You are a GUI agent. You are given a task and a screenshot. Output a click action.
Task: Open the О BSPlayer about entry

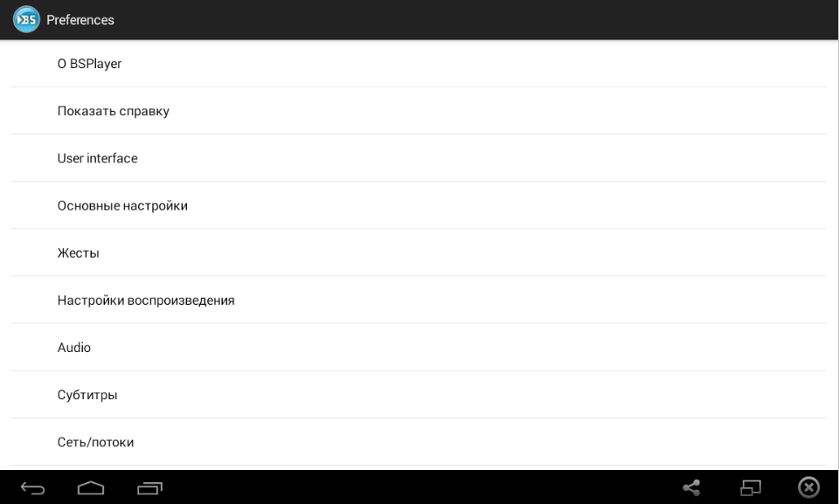tap(89, 64)
